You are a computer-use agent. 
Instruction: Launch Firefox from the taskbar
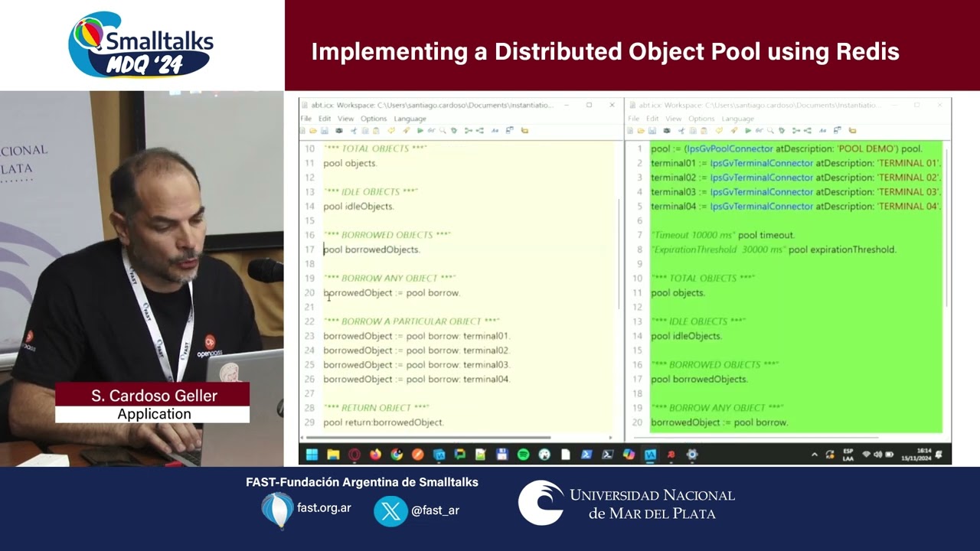click(x=375, y=455)
